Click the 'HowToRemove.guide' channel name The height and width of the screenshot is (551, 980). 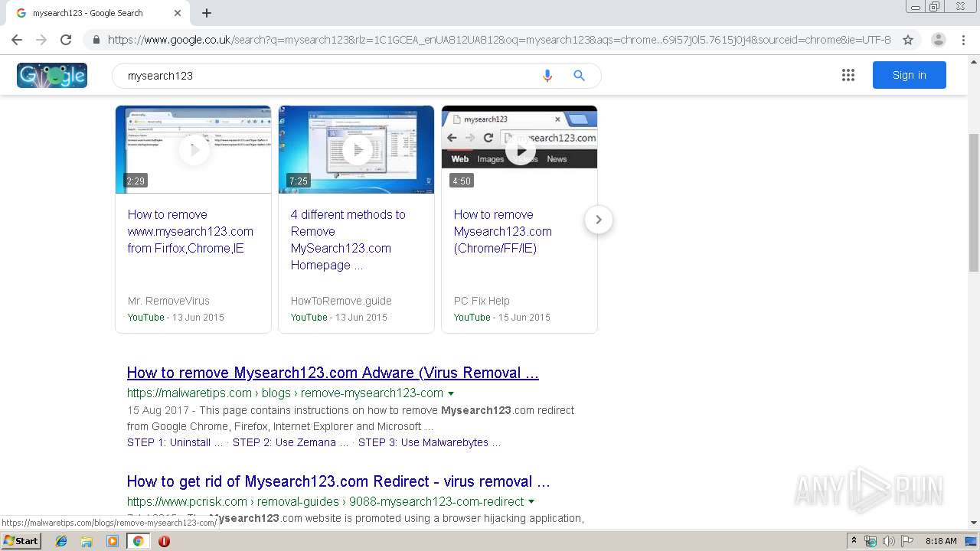[341, 301]
